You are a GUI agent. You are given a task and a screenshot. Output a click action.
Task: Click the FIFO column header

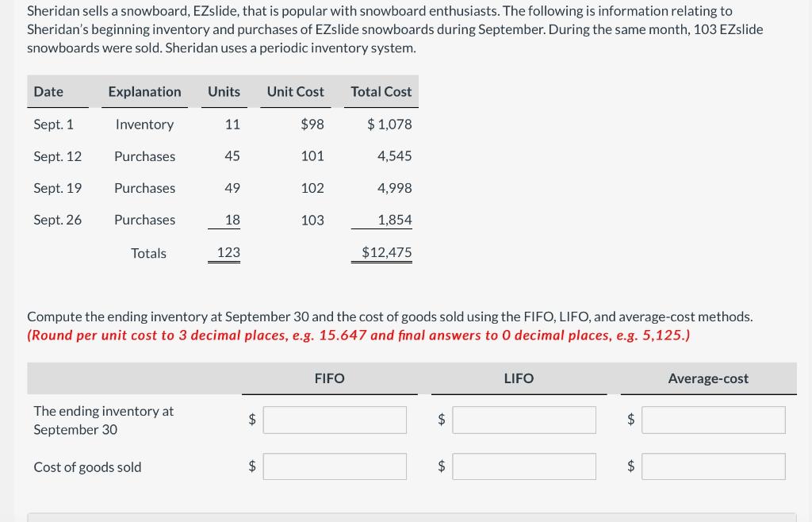click(x=329, y=378)
